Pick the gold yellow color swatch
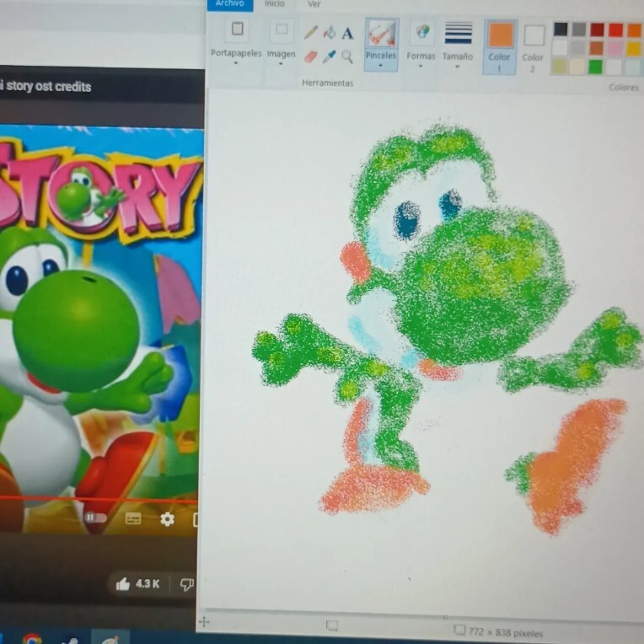The image size is (644, 644). (x=633, y=49)
